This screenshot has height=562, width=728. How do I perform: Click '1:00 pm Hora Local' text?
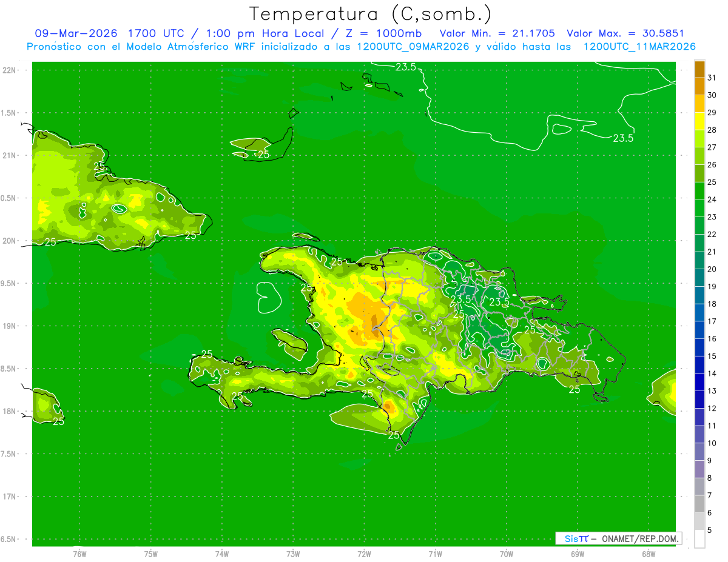(269, 33)
